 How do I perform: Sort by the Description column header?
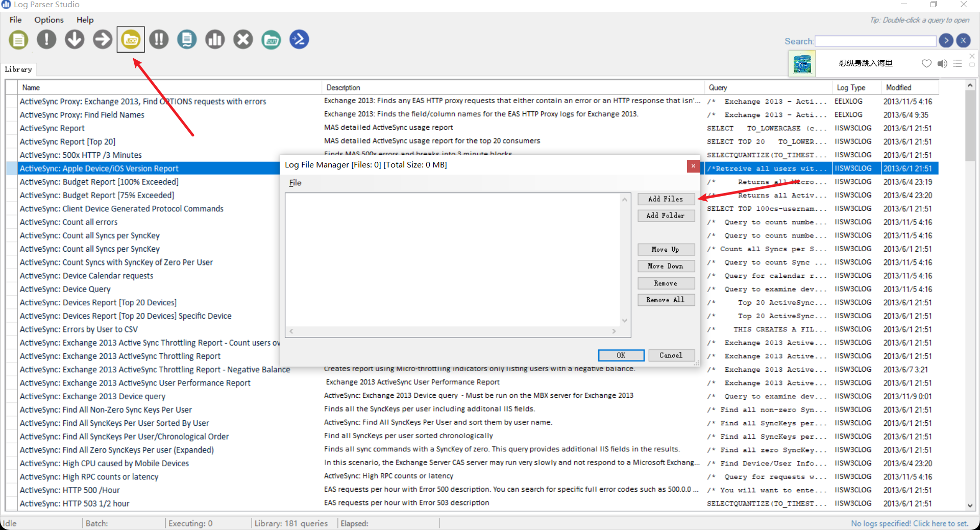(513, 87)
